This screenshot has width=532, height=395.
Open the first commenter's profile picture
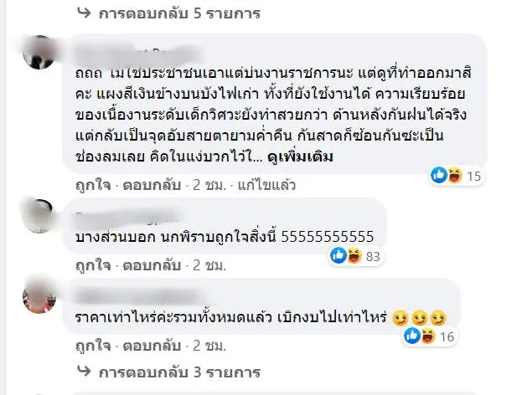click(x=39, y=52)
